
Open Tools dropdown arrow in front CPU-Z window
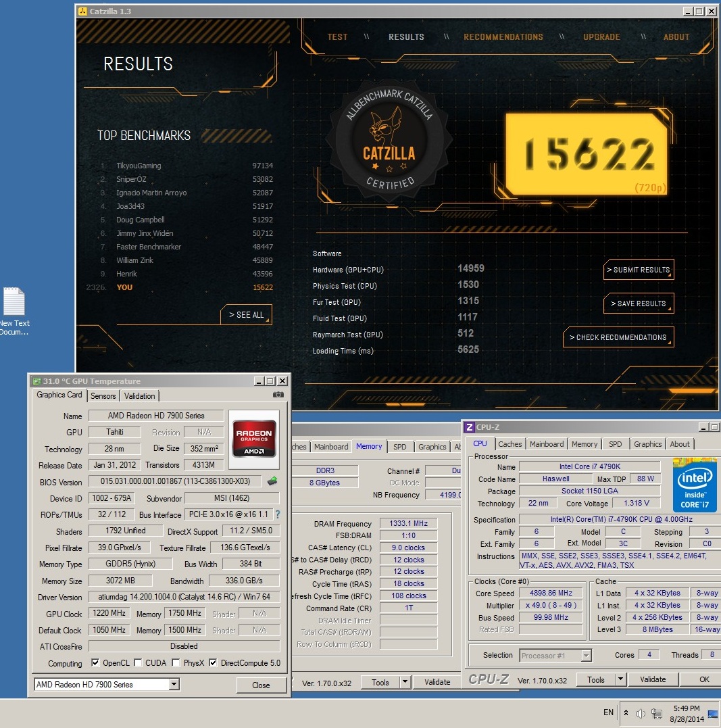pyautogui.click(x=620, y=679)
